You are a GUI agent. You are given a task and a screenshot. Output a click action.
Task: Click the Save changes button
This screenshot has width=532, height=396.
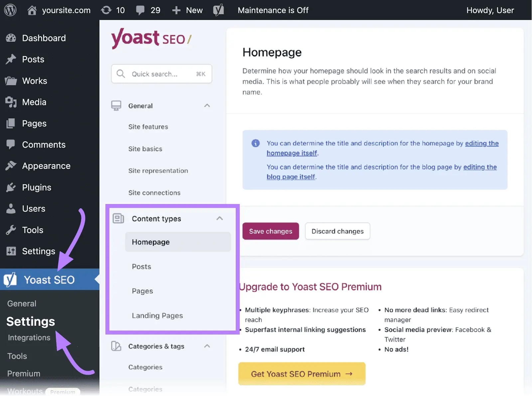click(x=270, y=231)
